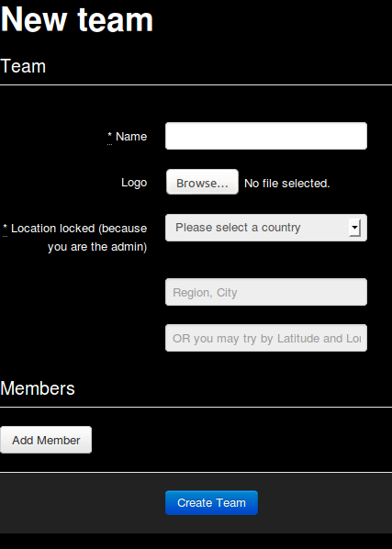Click the team Name text field
392x549 pixels.
pos(266,136)
